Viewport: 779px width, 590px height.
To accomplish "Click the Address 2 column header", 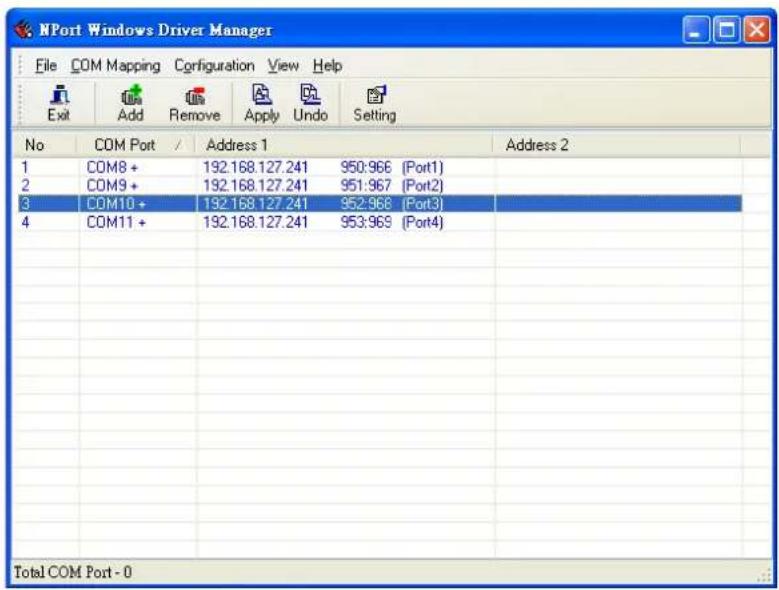I will 617,145.
